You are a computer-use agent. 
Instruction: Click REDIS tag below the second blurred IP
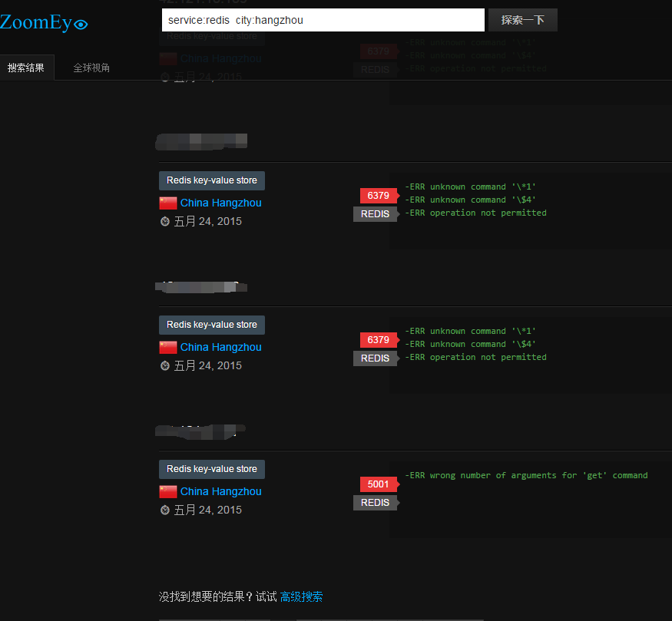pos(375,358)
